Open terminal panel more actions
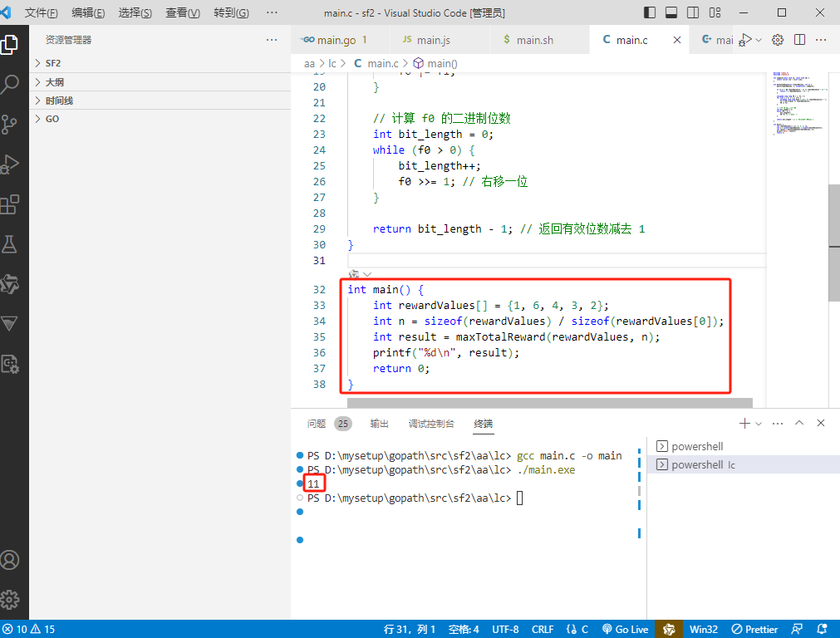 (x=778, y=423)
